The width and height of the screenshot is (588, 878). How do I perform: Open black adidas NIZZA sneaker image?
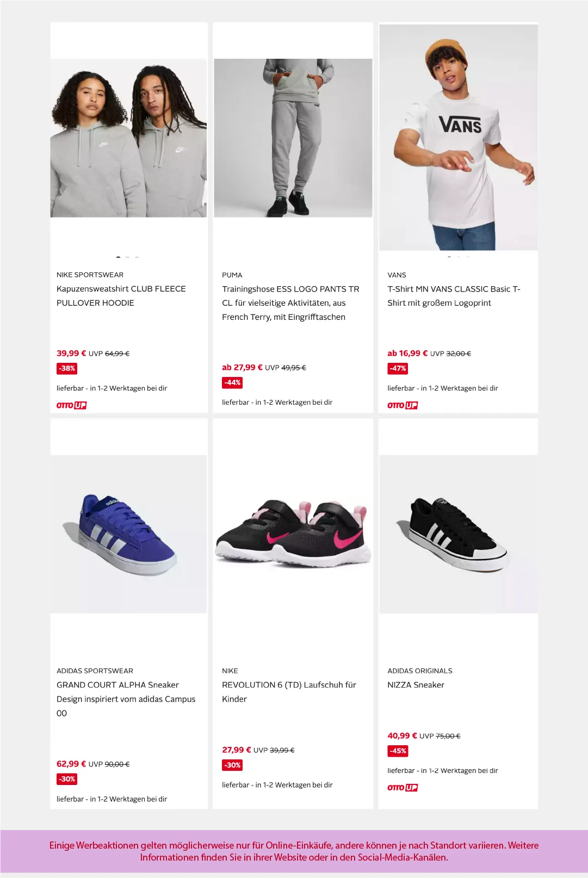pos(459,534)
